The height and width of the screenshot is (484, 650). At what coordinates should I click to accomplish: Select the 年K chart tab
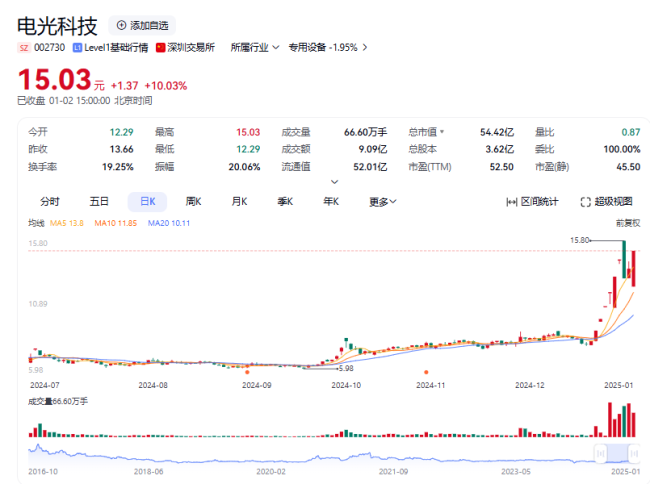331,202
